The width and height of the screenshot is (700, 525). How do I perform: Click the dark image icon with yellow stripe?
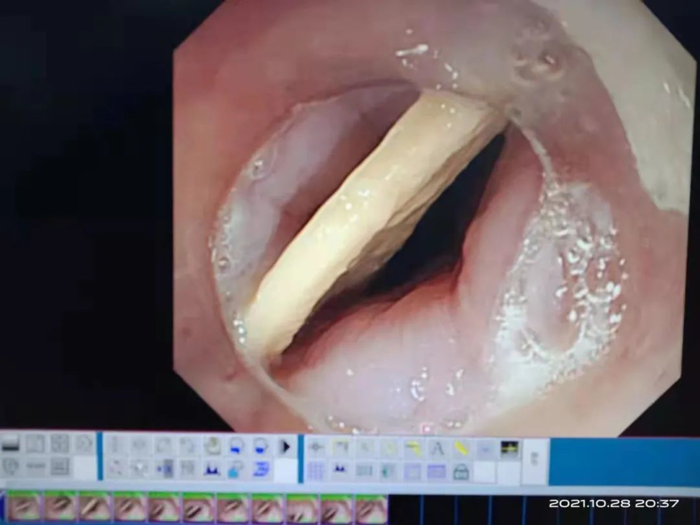pos(509,449)
